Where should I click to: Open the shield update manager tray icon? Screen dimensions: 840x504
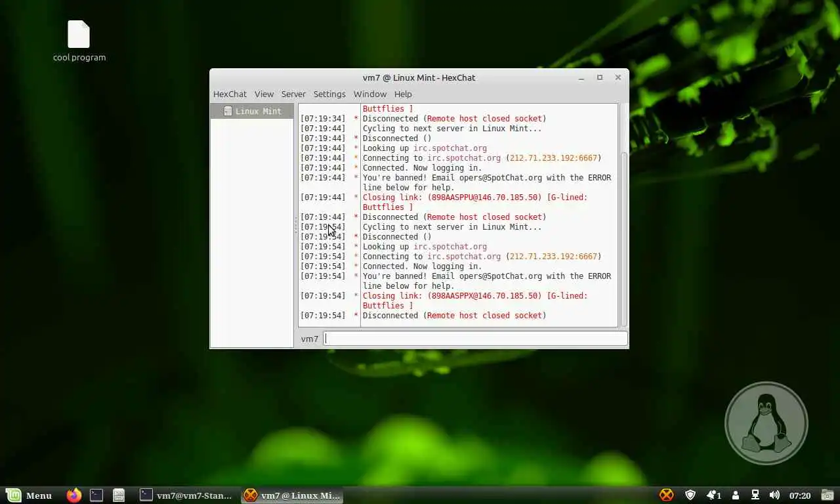point(690,495)
